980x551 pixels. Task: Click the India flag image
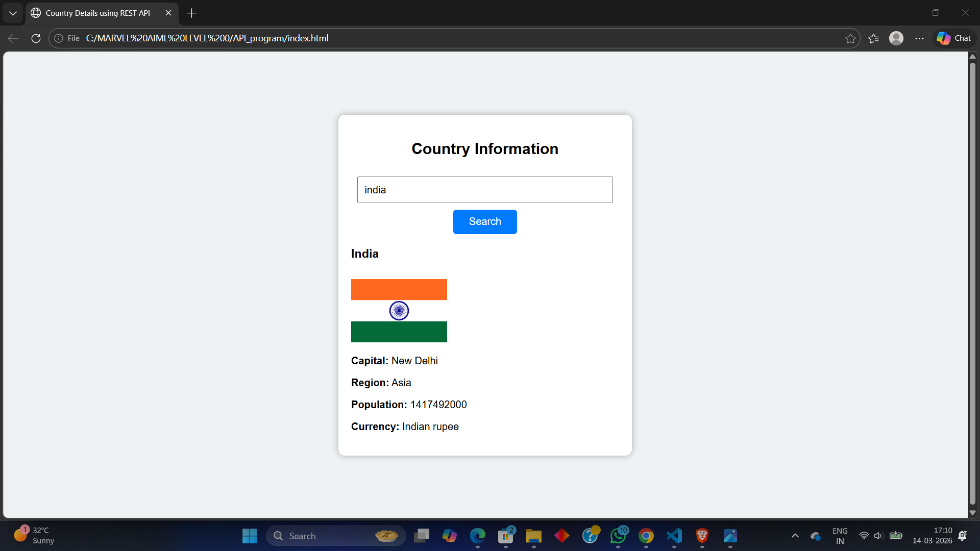coord(399,310)
